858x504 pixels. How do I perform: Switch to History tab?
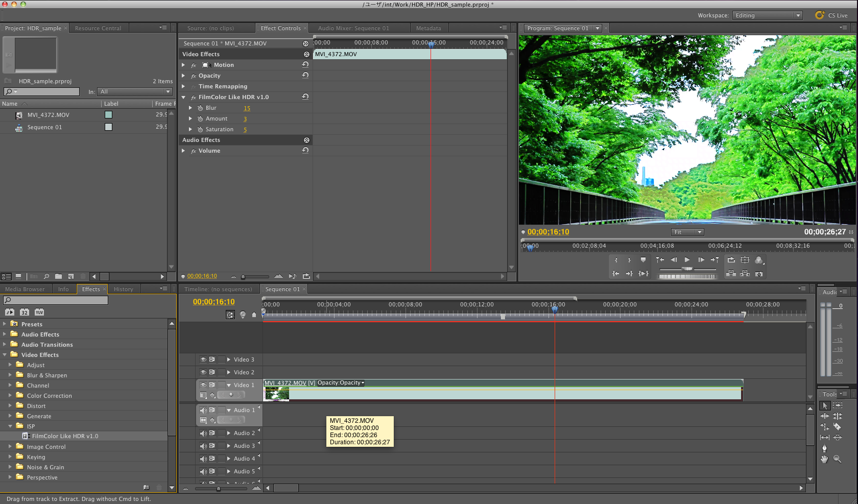click(124, 289)
